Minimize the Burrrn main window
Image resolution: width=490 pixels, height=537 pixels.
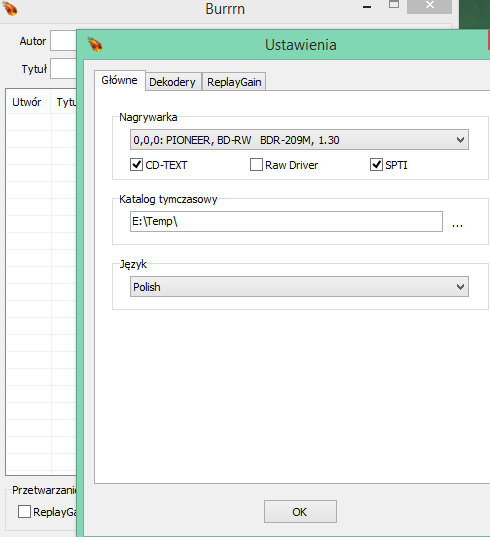pyautogui.click(x=367, y=7)
